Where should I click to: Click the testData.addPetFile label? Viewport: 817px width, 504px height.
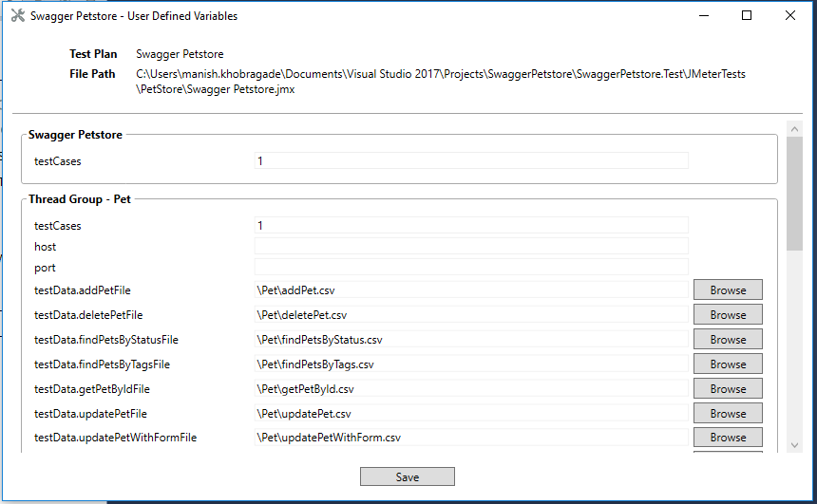83,290
